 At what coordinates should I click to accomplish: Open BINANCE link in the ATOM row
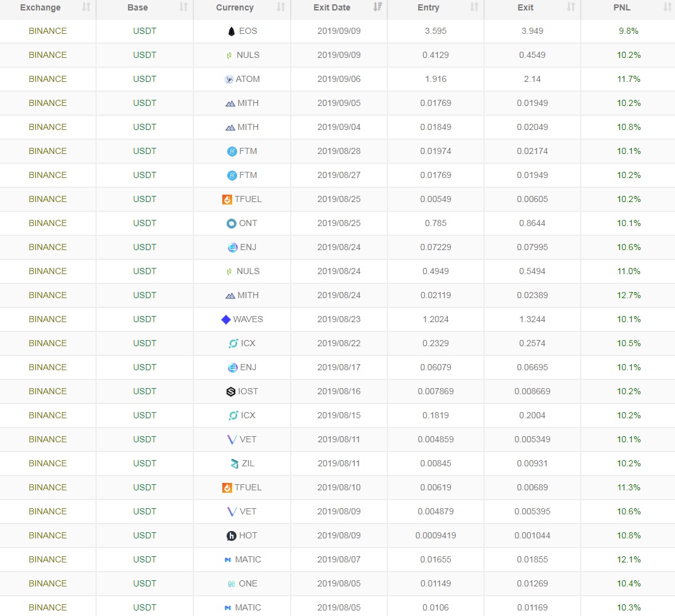[48, 79]
